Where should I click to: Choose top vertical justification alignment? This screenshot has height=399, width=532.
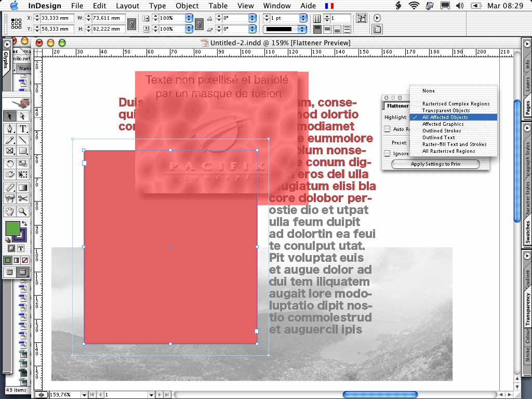317,30
